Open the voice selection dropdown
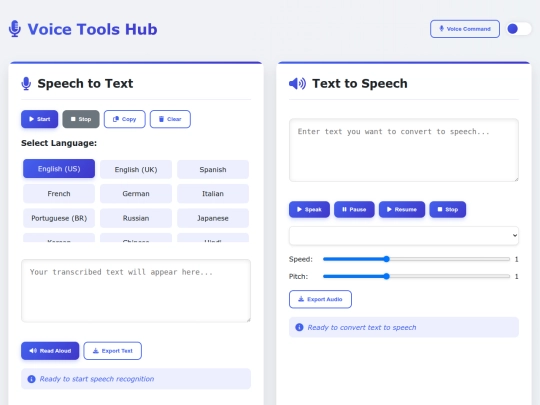 tap(404, 236)
